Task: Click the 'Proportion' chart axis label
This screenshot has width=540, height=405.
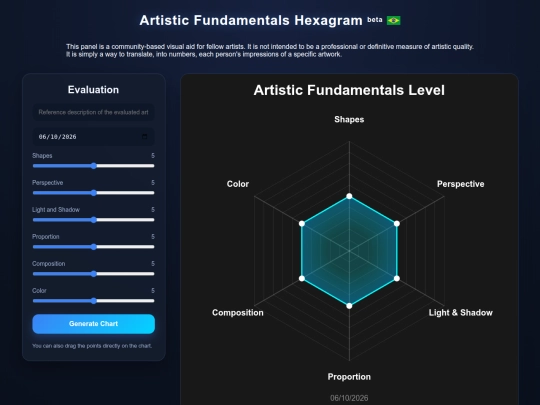Action: point(349,377)
